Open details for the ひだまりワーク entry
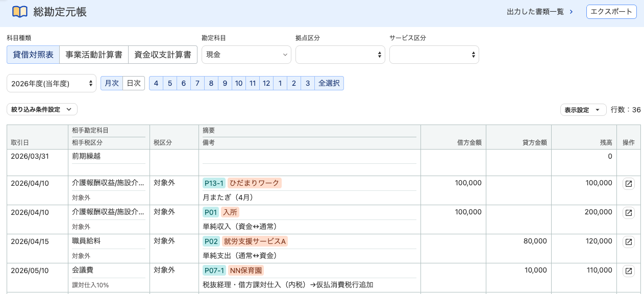644x294 pixels. 629,184
